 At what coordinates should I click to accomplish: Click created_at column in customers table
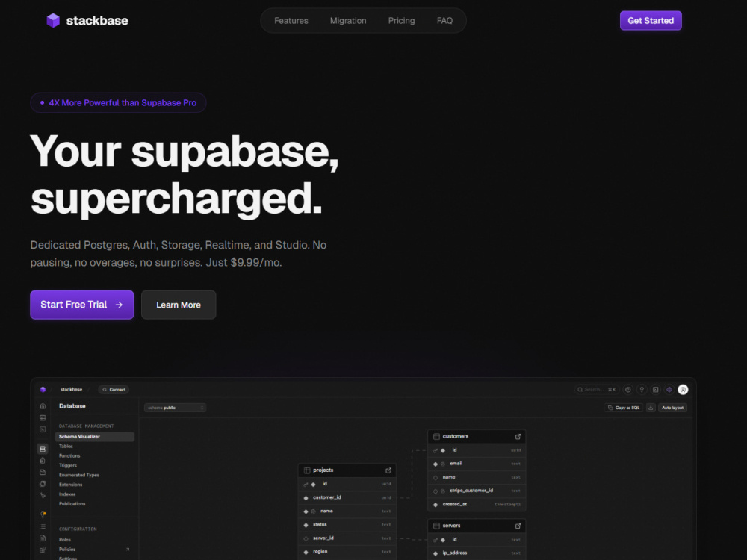477,505
